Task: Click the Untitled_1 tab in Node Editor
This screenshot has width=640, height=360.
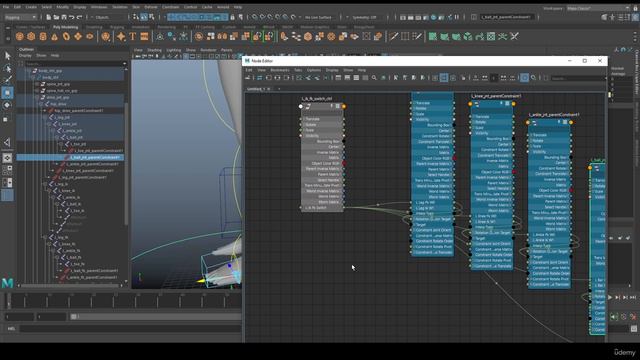Action: point(256,89)
